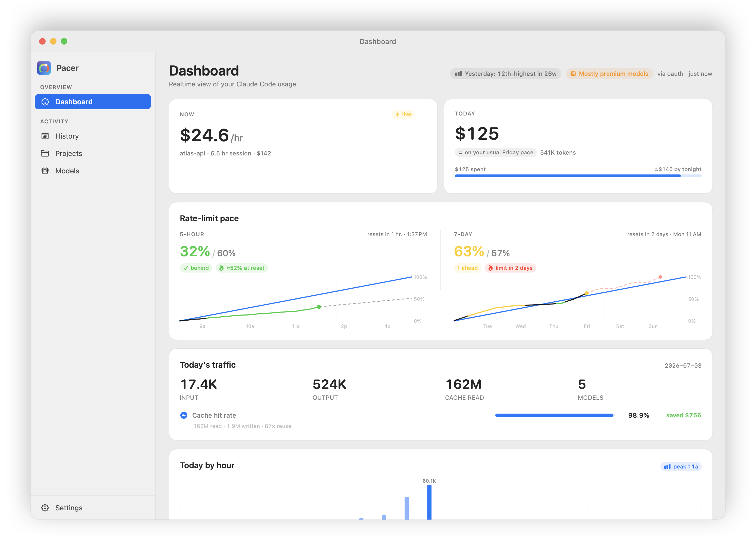Click the Cache hit rate blue icon
This screenshot has width=756, height=550.
pyautogui.click(x=184, y=415)
